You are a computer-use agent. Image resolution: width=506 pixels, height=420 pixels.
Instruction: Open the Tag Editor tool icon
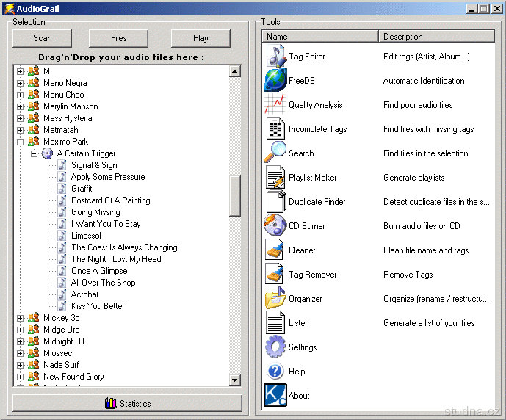[x=275, y=57]
